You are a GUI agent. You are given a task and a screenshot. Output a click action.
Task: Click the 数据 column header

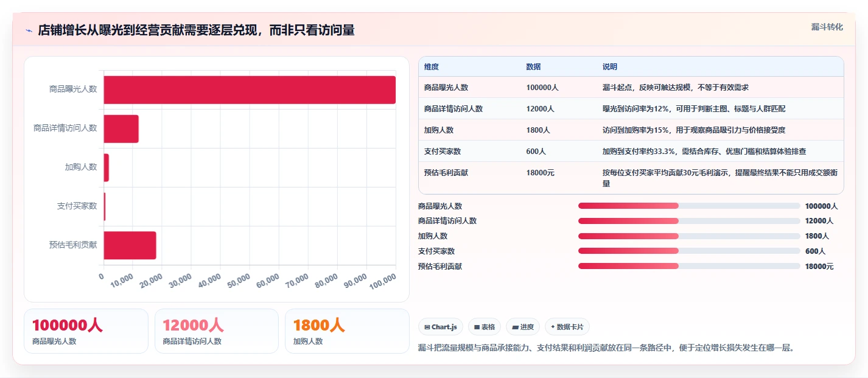click(x=534, y=67)
